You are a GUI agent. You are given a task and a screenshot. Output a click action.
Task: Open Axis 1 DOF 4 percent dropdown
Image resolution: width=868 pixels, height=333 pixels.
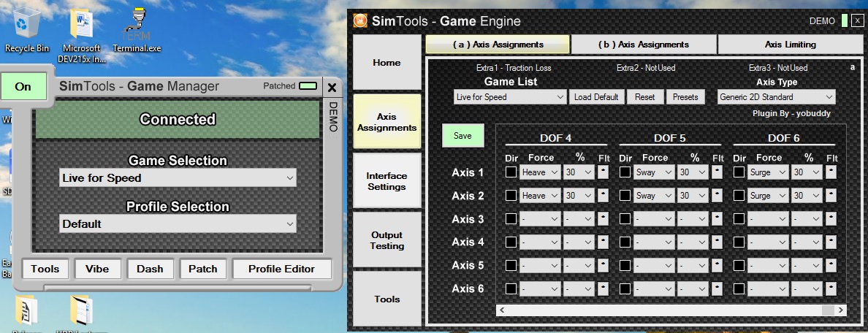[x=579, y=172]
